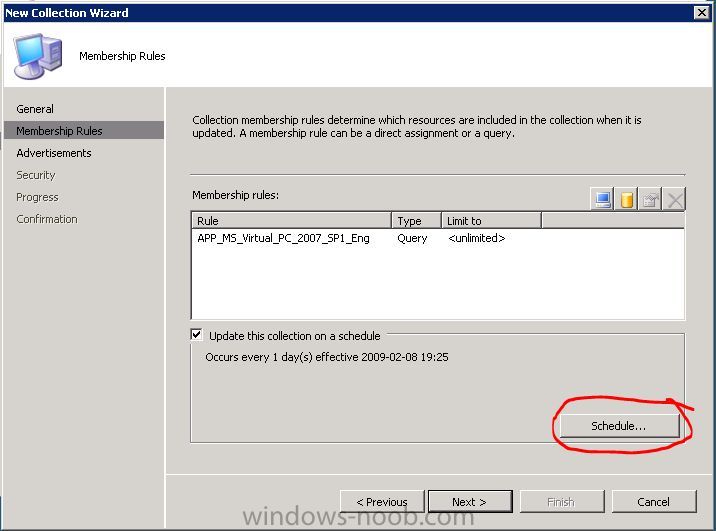Click the Membership rules: label
Screen dimensions: 716x531
coord(236,195)
